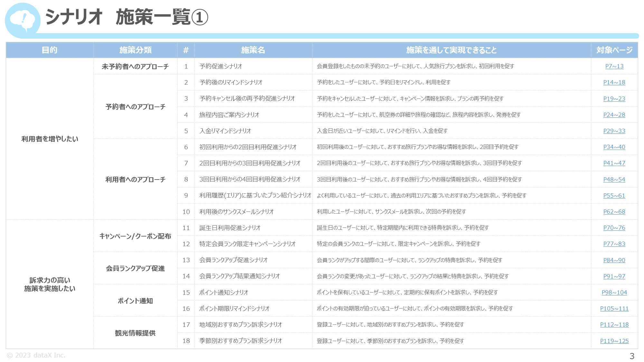The width and height of the screenshot is (644, 362).
Task: Select 初回利用からの2回目利用促進シナリオ name
Action: (x=248, y=147)
